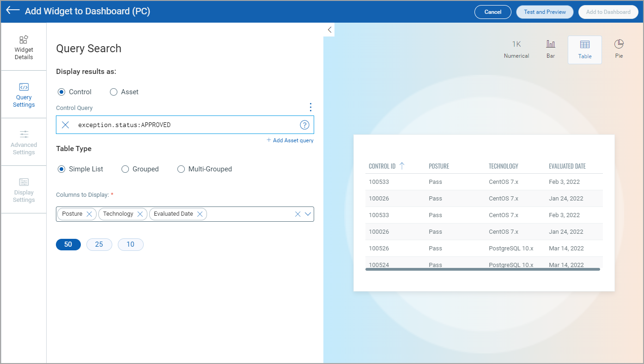Expand the Columns to Display dropdown
The height and width of the screenshot is (364, 644).
coord(308,214)
